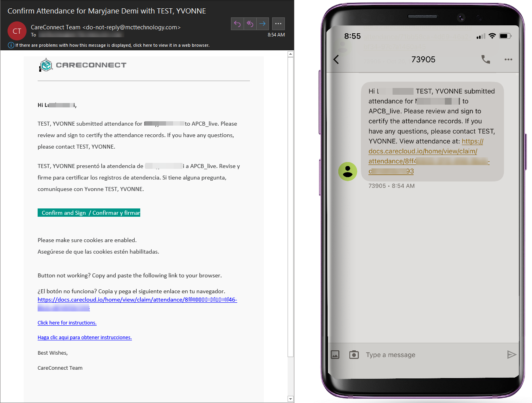The width and height of the screenshot is (532, 403).
Task: Open the email's more actions ellipsis menu
Action: pyautogui.click(x=278, y=24)
